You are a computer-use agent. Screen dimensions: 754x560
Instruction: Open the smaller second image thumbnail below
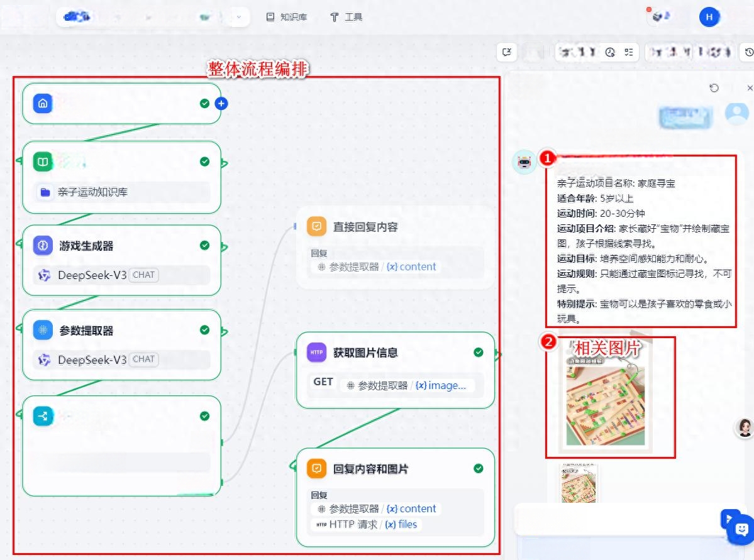click(579, 483)
